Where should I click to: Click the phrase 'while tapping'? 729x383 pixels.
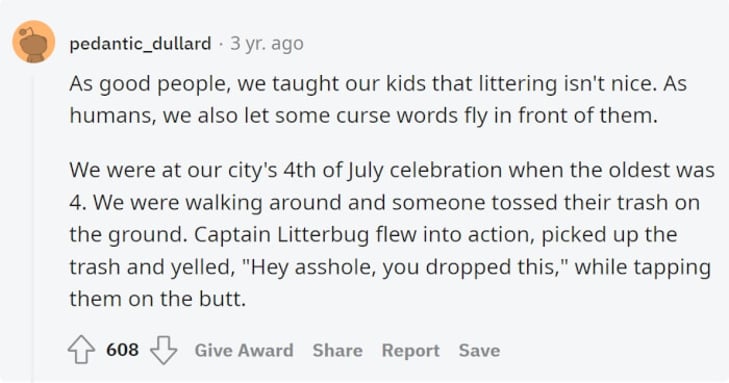643,268
